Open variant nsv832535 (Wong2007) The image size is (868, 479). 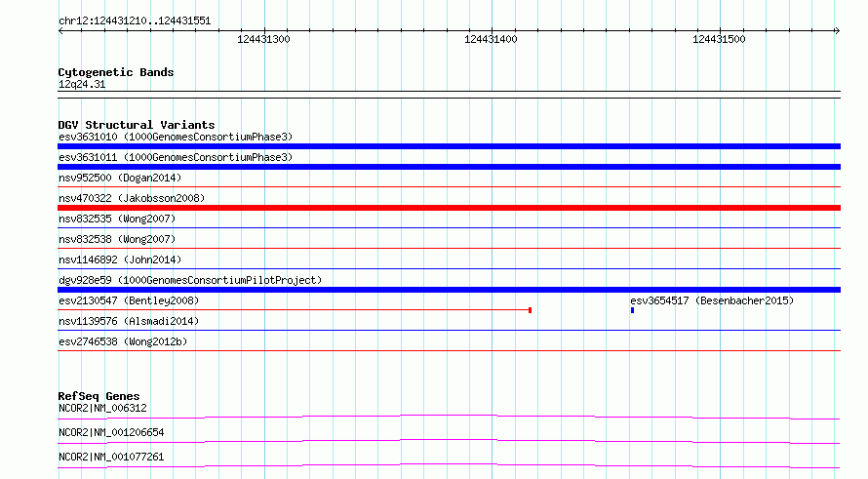click(117, 219)
